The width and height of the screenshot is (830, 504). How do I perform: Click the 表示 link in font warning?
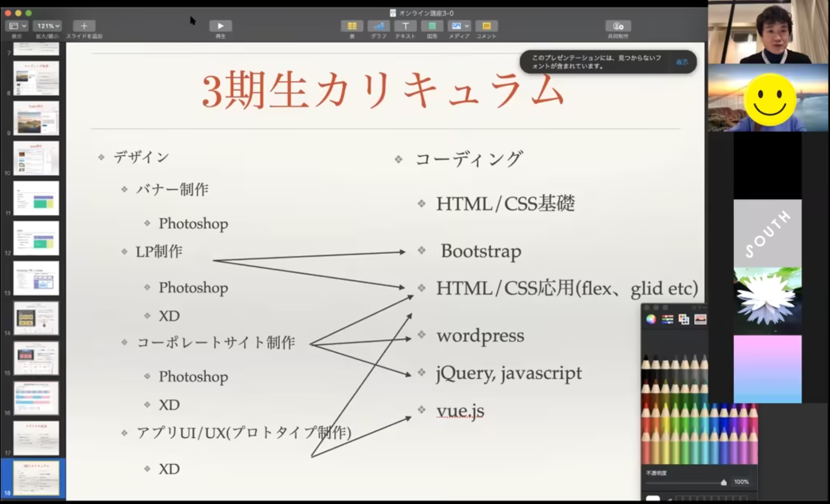682,62
